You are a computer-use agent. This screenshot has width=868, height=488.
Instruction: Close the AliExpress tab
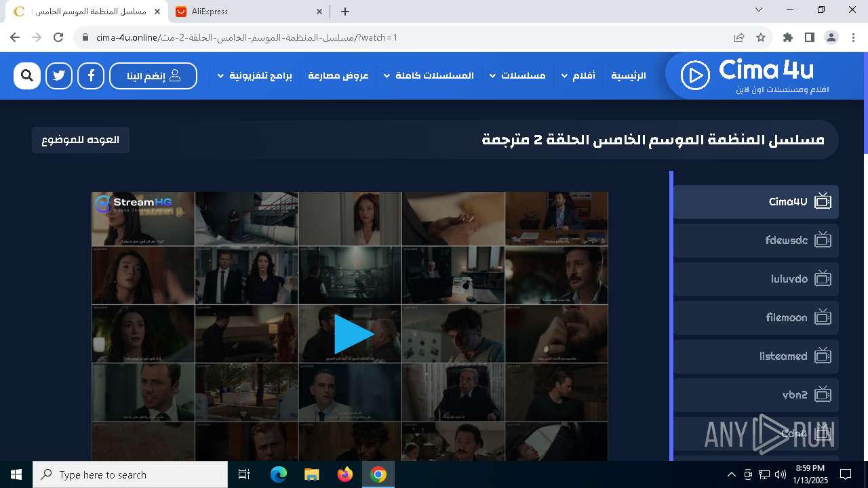319,12
